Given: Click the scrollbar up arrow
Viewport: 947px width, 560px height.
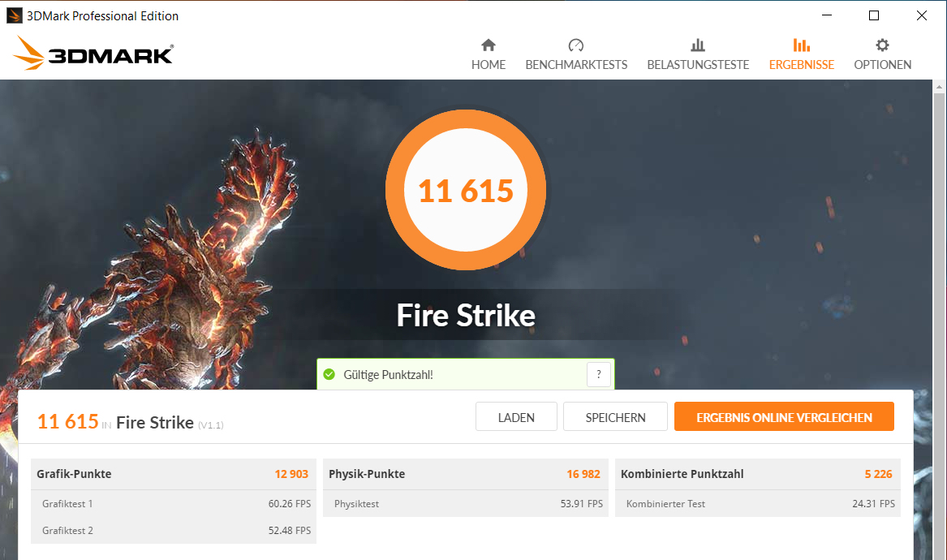Looking at the screenshot, I should (x=940, y=86).
